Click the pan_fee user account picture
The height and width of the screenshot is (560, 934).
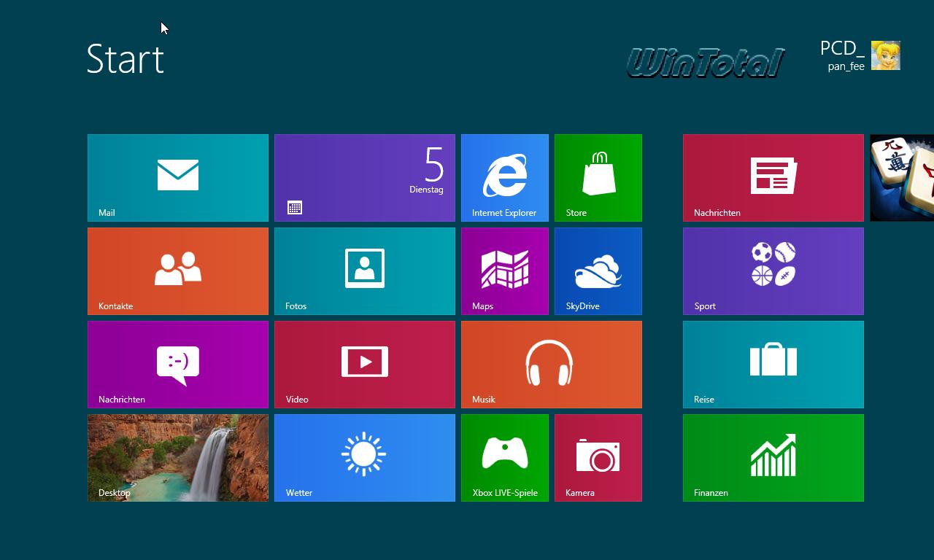886,55
